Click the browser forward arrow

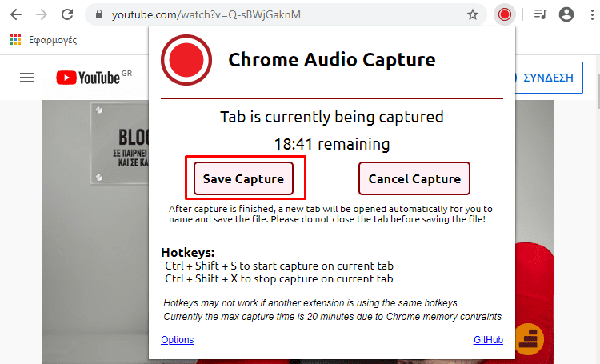click(x=42, y=14)
